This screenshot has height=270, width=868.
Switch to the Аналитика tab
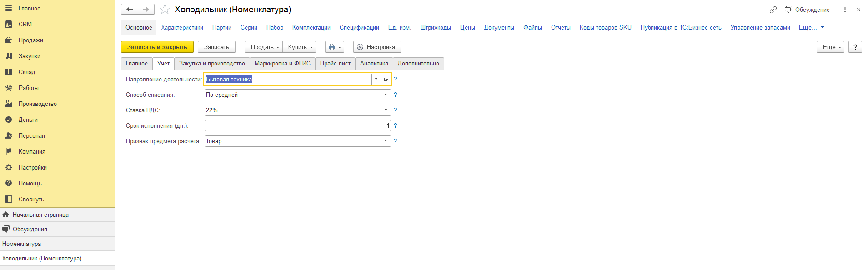click(374, 63)
